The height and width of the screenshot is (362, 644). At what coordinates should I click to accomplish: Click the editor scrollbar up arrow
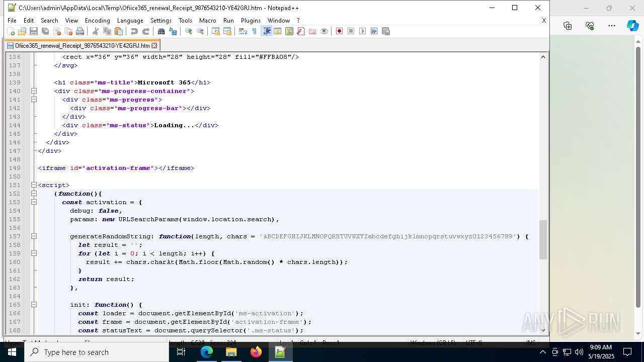point(543,57)
